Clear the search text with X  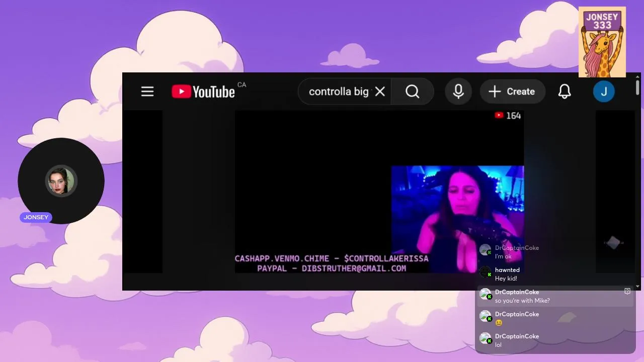pos(380,92)
